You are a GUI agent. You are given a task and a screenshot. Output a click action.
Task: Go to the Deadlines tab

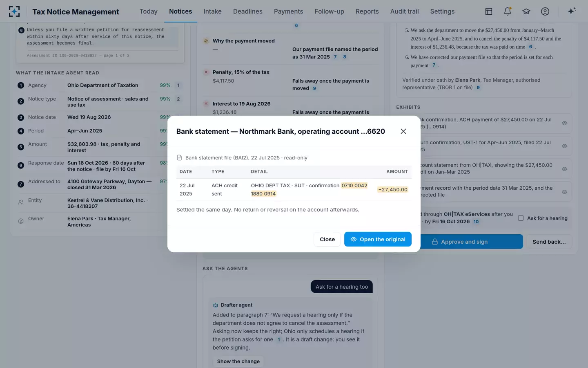248,11
